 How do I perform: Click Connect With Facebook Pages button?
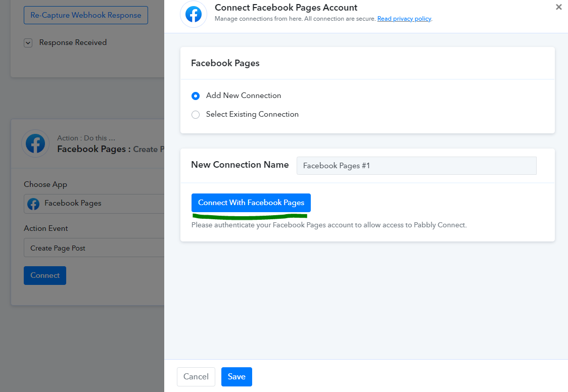[251, 203]
